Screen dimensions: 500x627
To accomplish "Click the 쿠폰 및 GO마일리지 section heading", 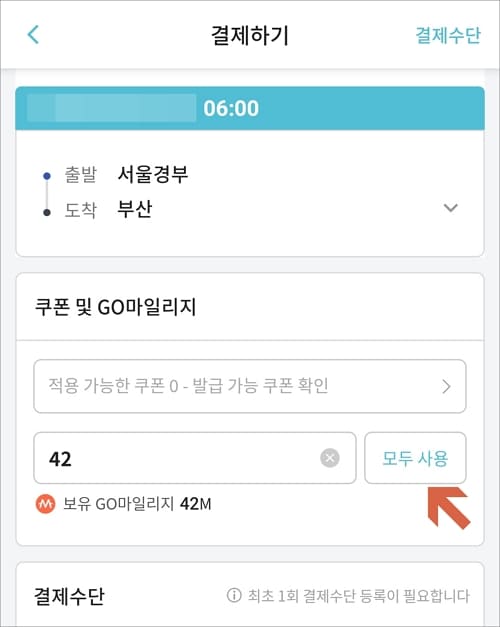I will point(116,307).
